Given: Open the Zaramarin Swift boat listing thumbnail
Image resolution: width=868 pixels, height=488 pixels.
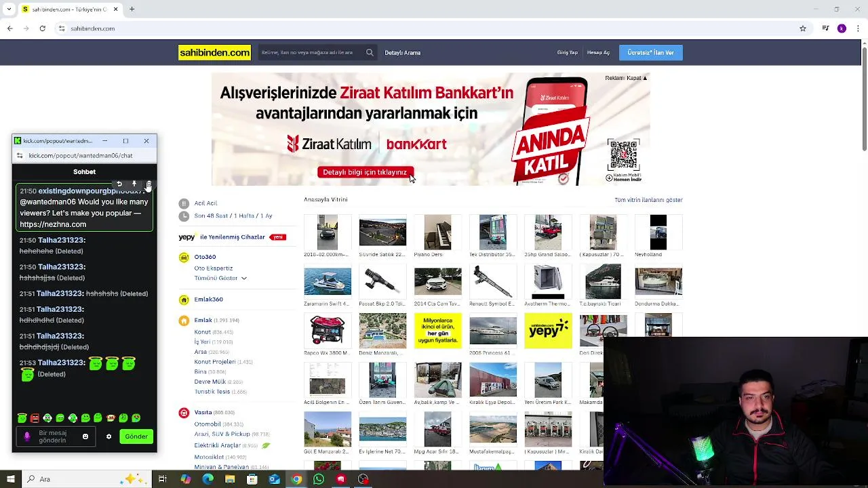Looking at the screenshot, I should pos(328,281).
